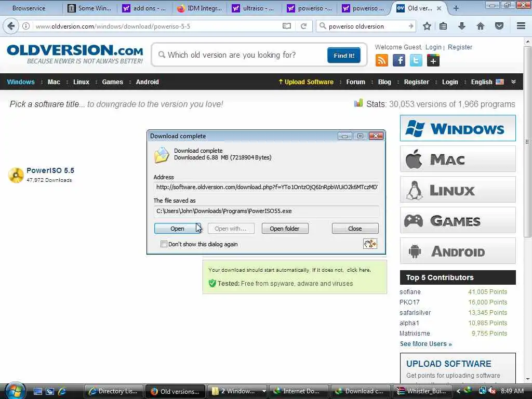Click the page vertical scrollbar thumb
Image resolution: width=532 pixels, height=399 pixels.
coord(527,141)
